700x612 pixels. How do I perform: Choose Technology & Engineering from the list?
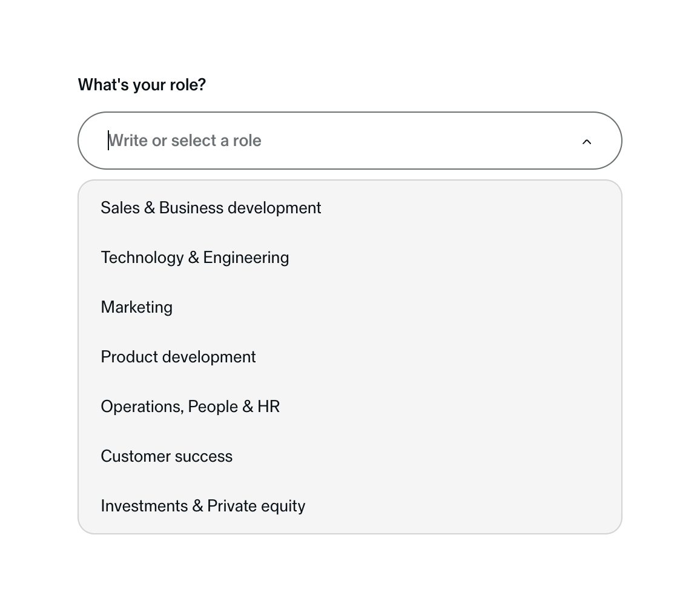coord(194,257)
